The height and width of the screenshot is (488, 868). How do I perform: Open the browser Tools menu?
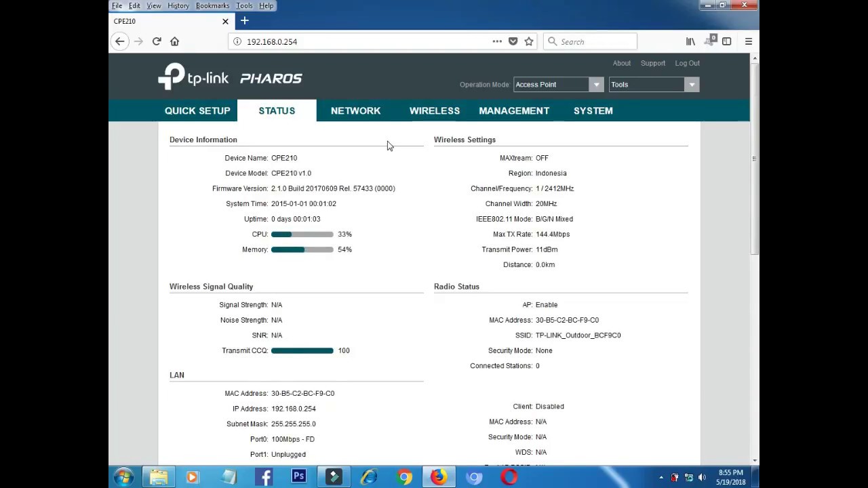[244, 5]
